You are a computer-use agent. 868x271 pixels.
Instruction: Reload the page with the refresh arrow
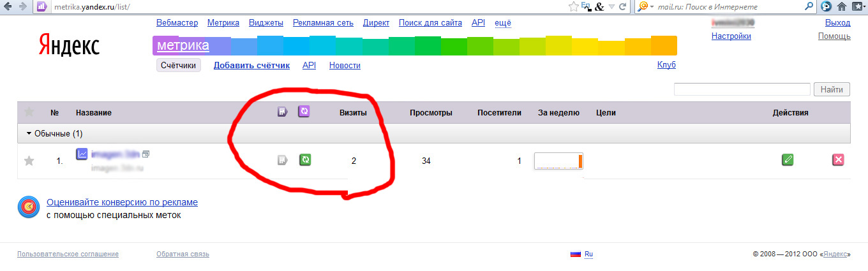tap(624, 6)
